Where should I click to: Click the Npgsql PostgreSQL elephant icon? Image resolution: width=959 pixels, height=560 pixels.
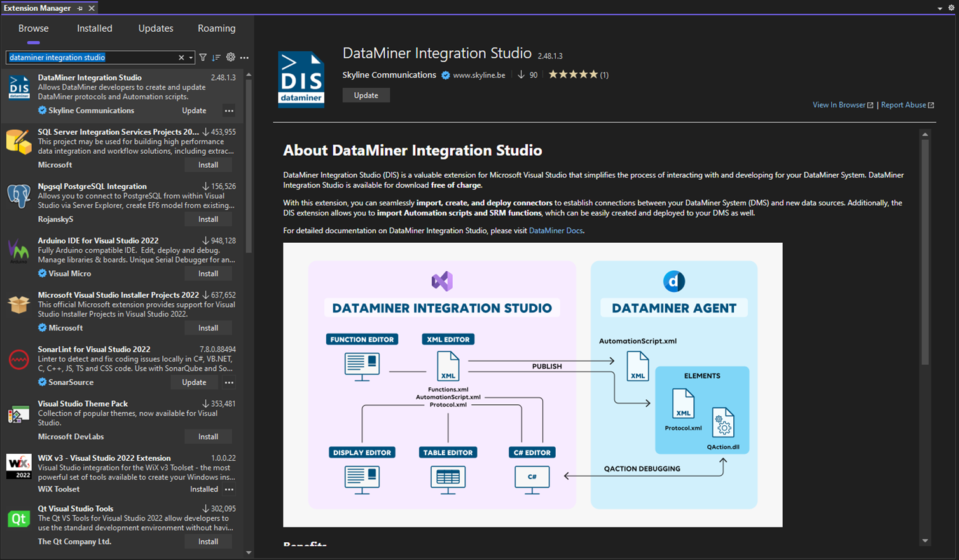point(19,196)
